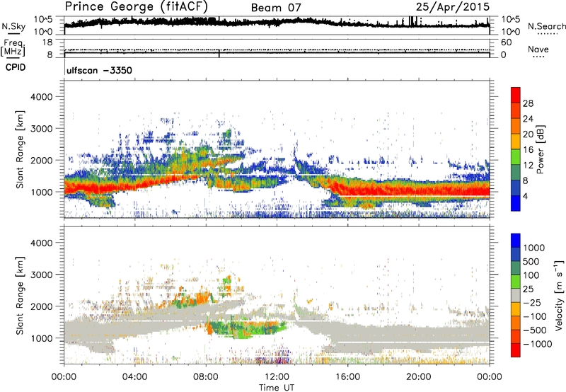
Task: Click the 'Velocity [m s⁻¹]' colorbar label
Action: pyautogui.click(x=559, y=295)
